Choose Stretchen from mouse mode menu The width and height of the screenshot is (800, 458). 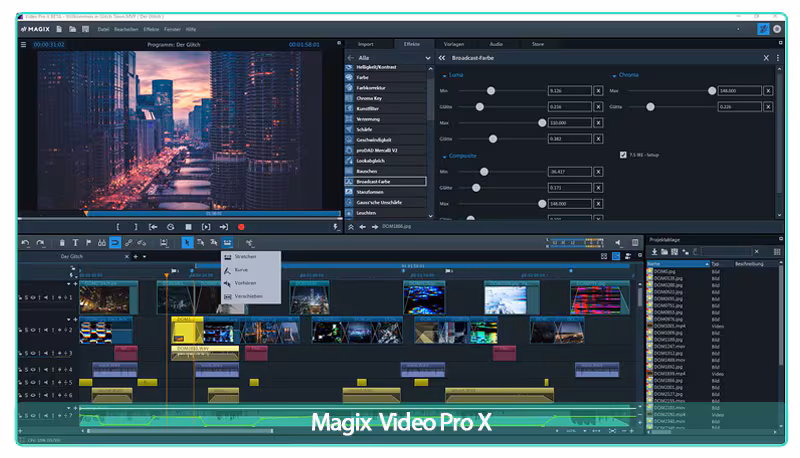point(251,257)
